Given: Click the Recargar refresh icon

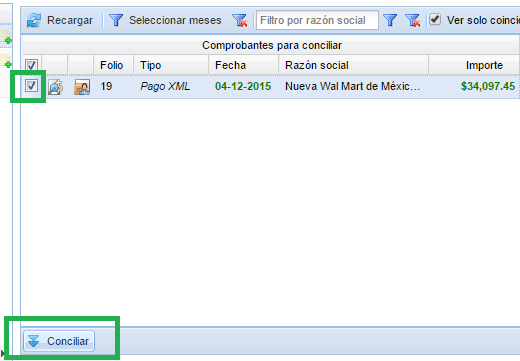Looking at the screenshot, I should (34, 20).
